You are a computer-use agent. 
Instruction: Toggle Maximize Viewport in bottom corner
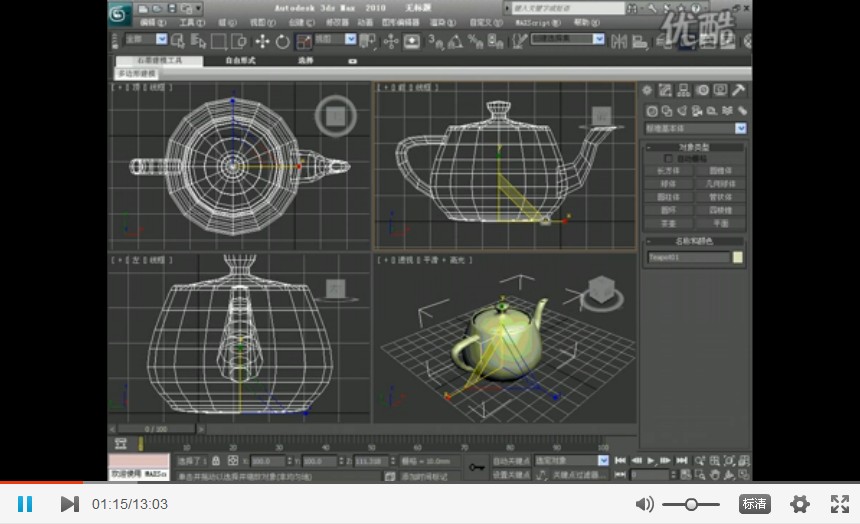tap(744, 475)
